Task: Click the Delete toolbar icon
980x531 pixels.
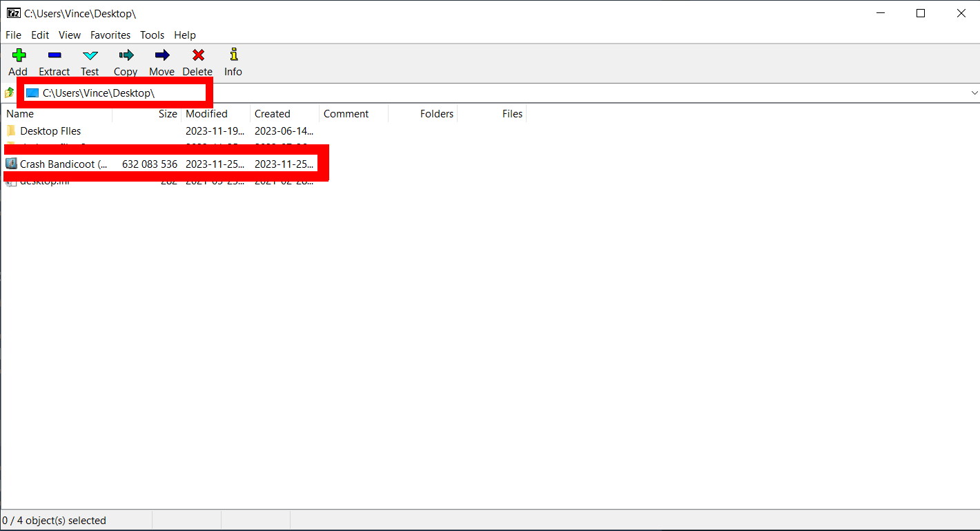Action: (197, 61)
